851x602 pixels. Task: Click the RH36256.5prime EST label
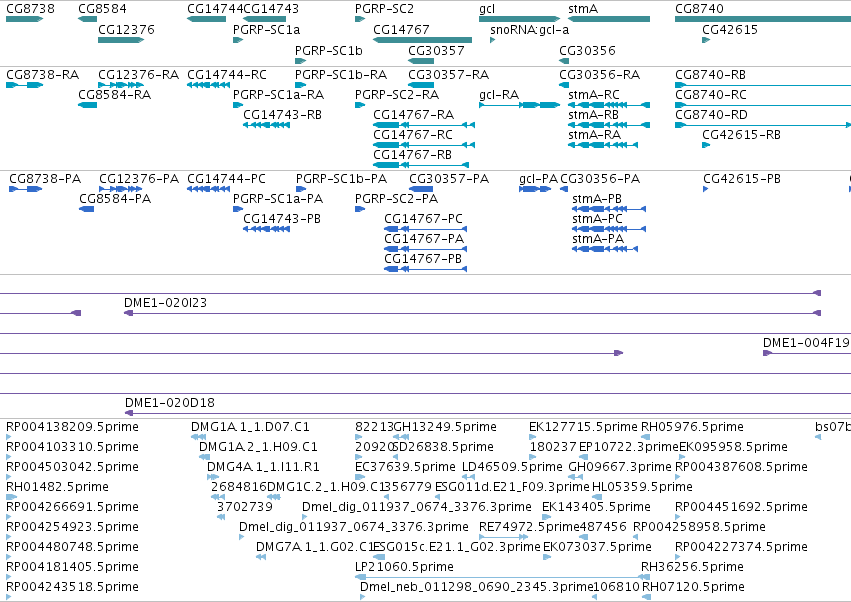click(x=693, y=567)
